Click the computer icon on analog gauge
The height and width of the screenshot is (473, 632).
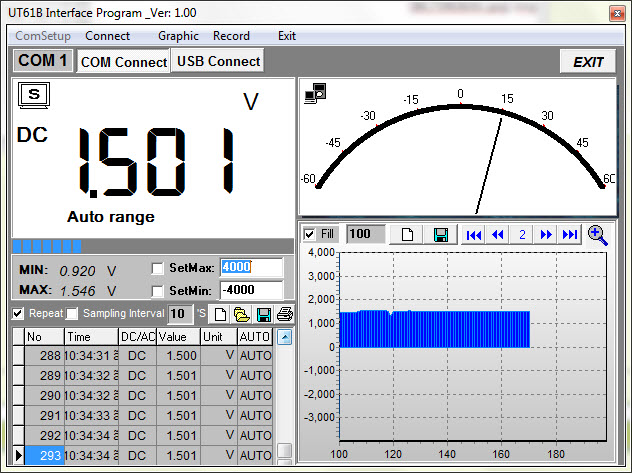coord(315,93)
